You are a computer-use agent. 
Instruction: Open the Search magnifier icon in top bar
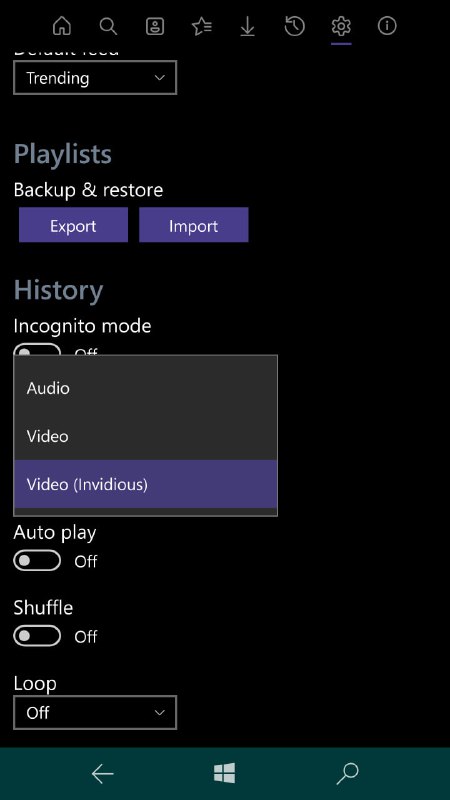pyautogui.click(x=108, y=26)
